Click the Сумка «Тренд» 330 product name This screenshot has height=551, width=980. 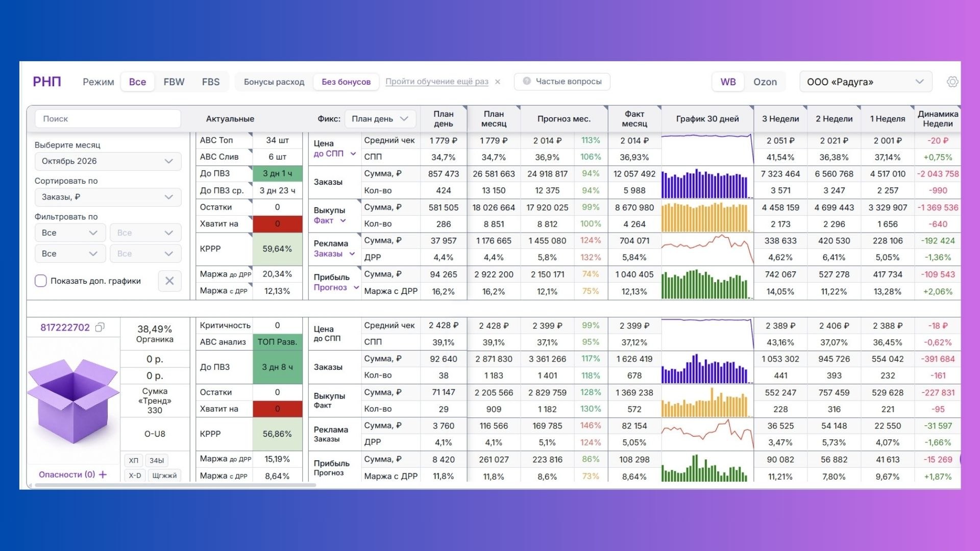point(155,400)
